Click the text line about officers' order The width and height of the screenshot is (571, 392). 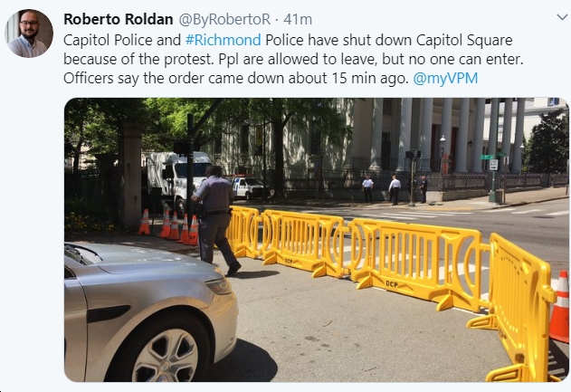[235, 79]
